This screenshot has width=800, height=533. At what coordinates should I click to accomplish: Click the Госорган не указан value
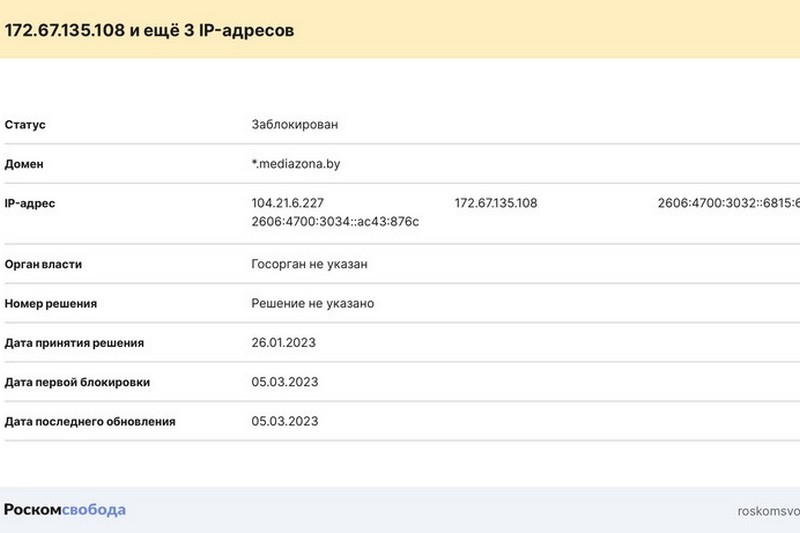point(312,265)
